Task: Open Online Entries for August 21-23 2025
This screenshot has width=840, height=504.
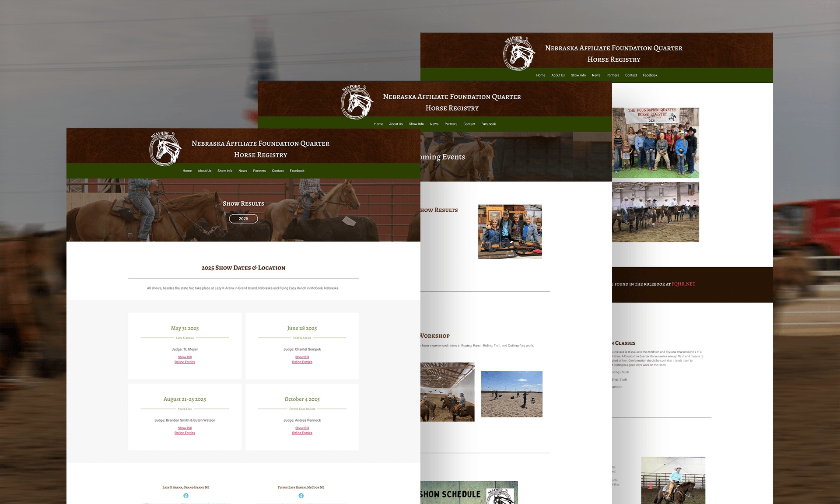Action: coord(185,433)
